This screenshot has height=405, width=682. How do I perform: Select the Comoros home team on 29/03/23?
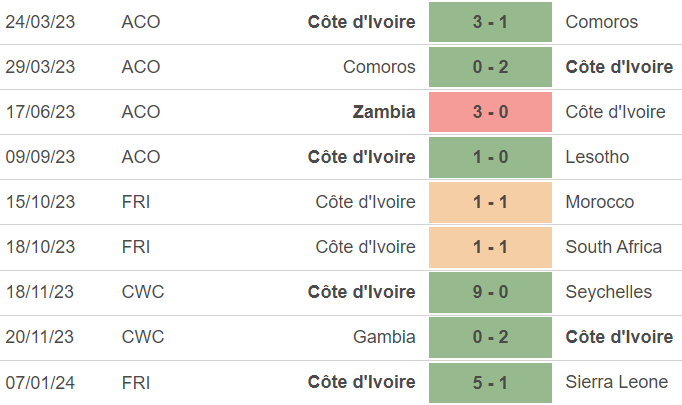coord(379,67)
